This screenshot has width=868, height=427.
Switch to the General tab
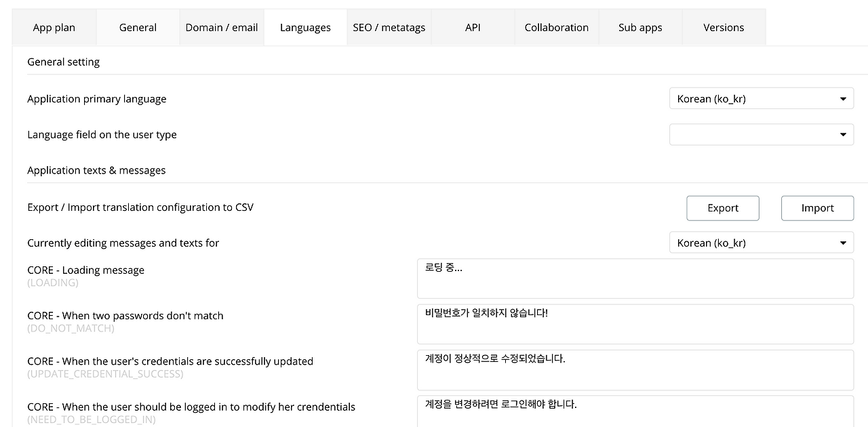(138, 27)
